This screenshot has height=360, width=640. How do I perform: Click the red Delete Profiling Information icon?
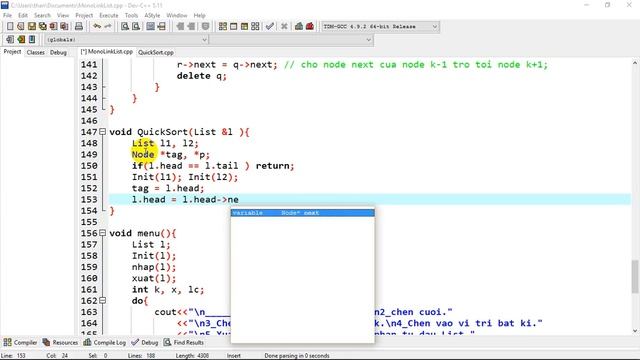pos(310,27)
